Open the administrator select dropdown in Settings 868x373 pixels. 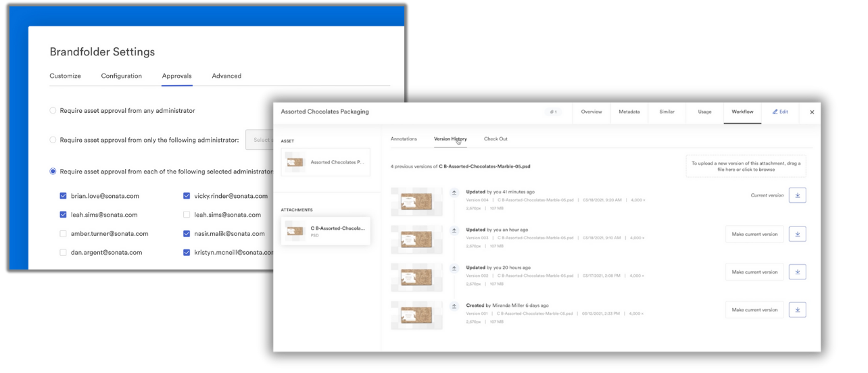point(259,140)
